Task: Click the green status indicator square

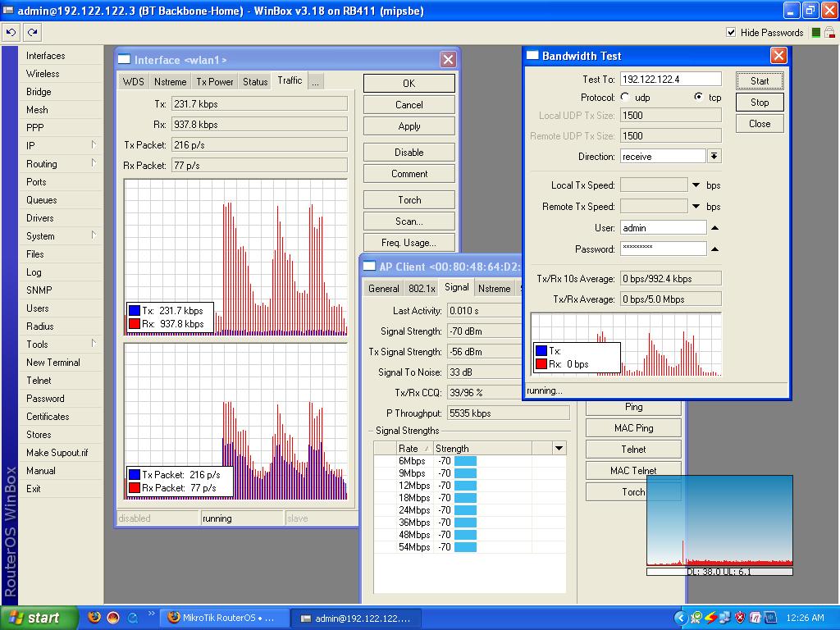Action: click(816, 33)
